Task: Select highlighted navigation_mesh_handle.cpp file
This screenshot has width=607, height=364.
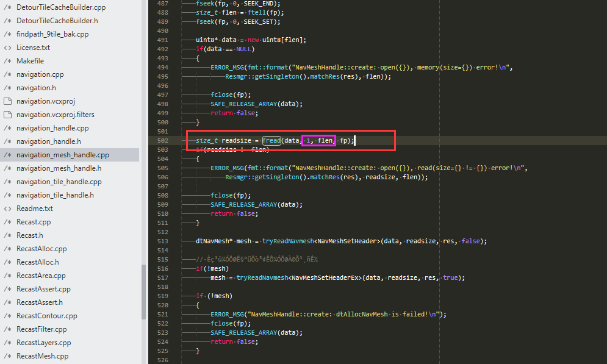Action: pyautogui.click(x=63, y=155)
